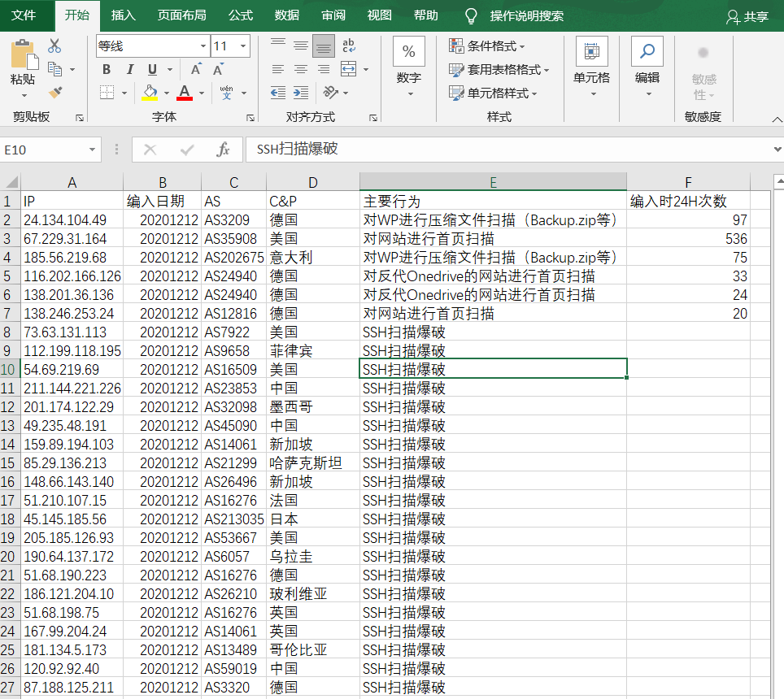Switch to the 插入 tab
Image resolution: width=784 pixels, height=699 pixels.
click(x=123, y=15)
